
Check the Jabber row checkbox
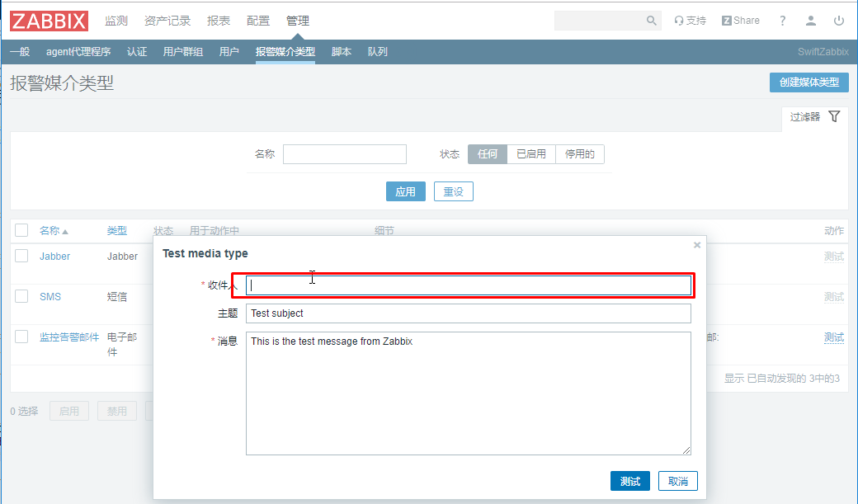tap(21, 256)
